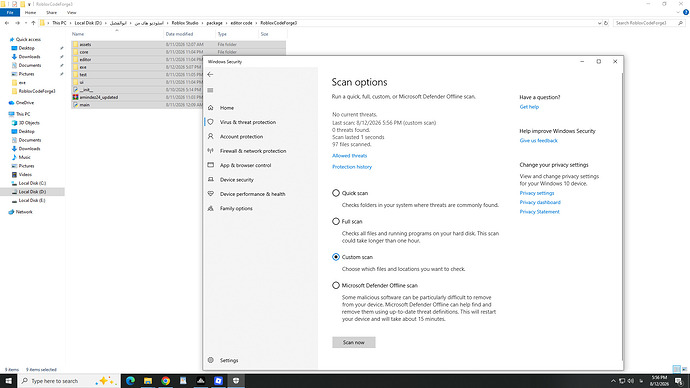Open Google Chrome from the taskbar
This screenshot has height=388, width=690.
165,381
